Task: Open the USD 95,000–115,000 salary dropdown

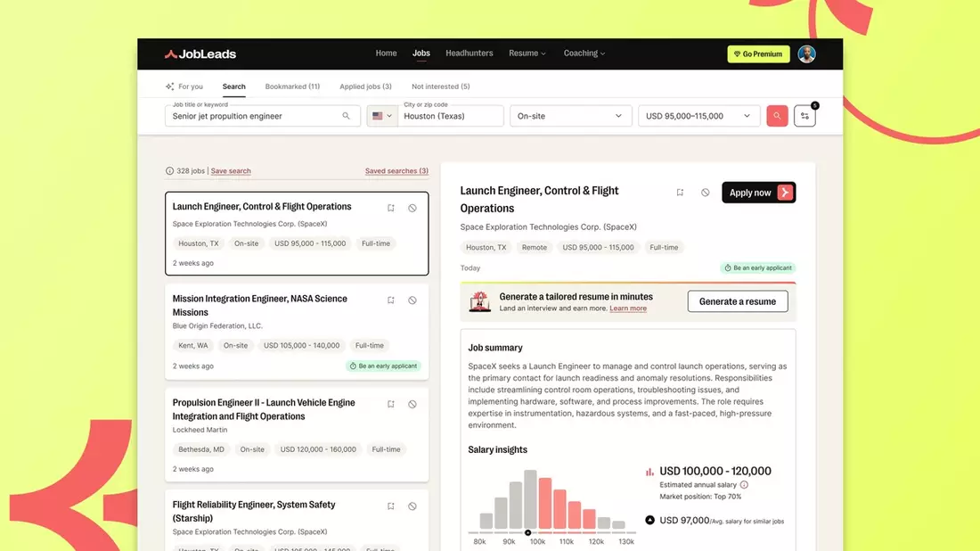Action: click(x=698, y=116)
